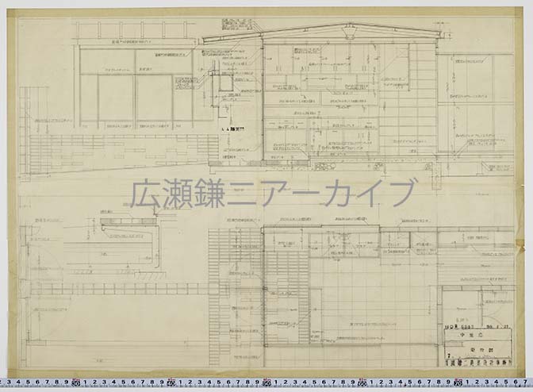The image size is (533, 392).
Task: Click the first red marker on the bottom ruler
Action: pyautogui.click(x=75, y=383)
